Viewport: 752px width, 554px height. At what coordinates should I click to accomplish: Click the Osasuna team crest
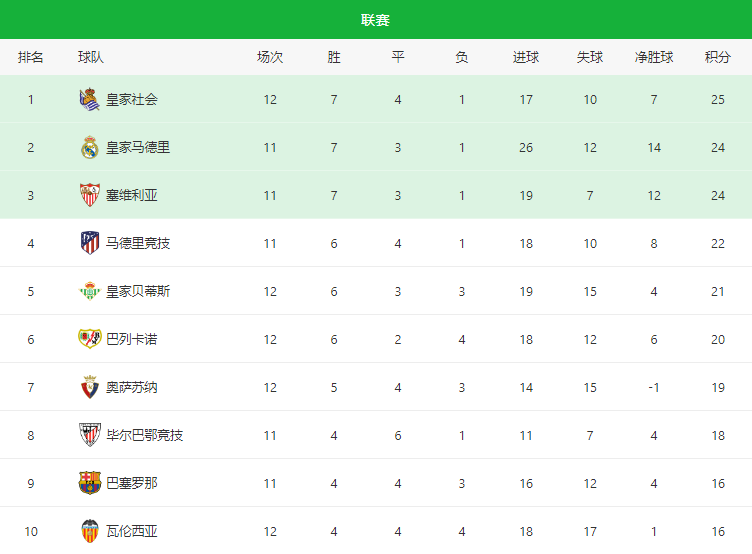pos(90,387)
